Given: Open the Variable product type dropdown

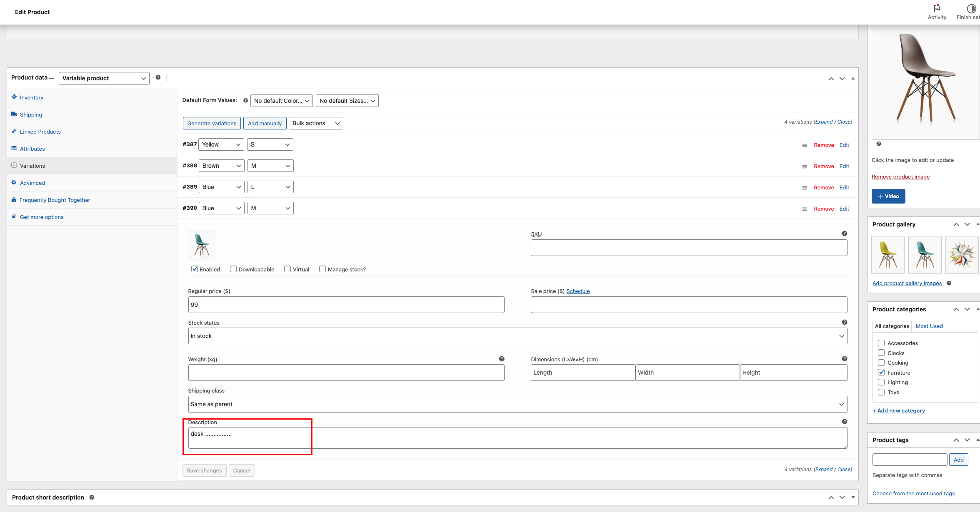Looking at the screenshot, I should tap(104, 78).
